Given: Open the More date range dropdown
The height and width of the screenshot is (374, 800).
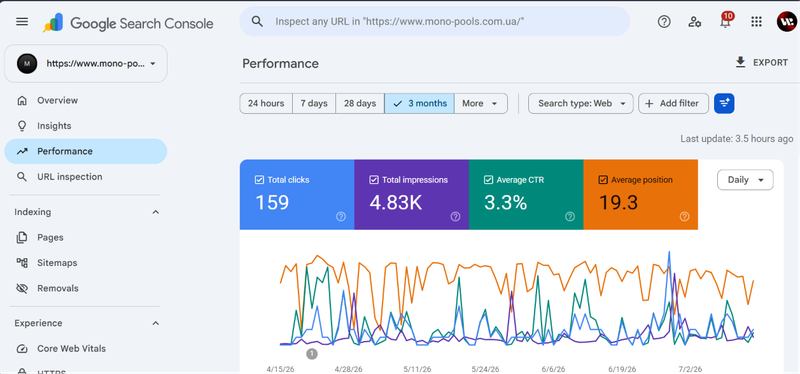Looking at the screenshot, I should [x=481, y=104].
